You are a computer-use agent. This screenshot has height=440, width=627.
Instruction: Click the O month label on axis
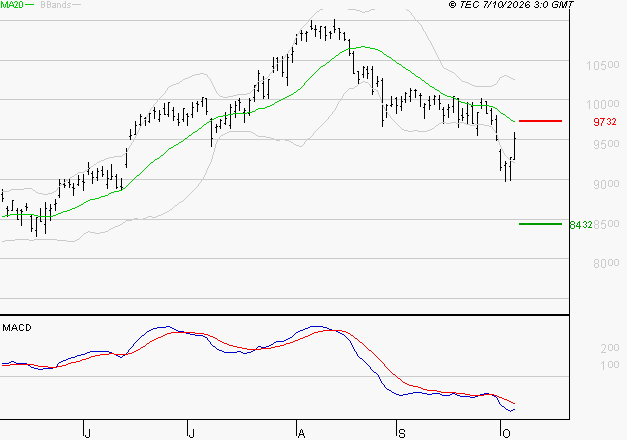click(x=506, y=434)
